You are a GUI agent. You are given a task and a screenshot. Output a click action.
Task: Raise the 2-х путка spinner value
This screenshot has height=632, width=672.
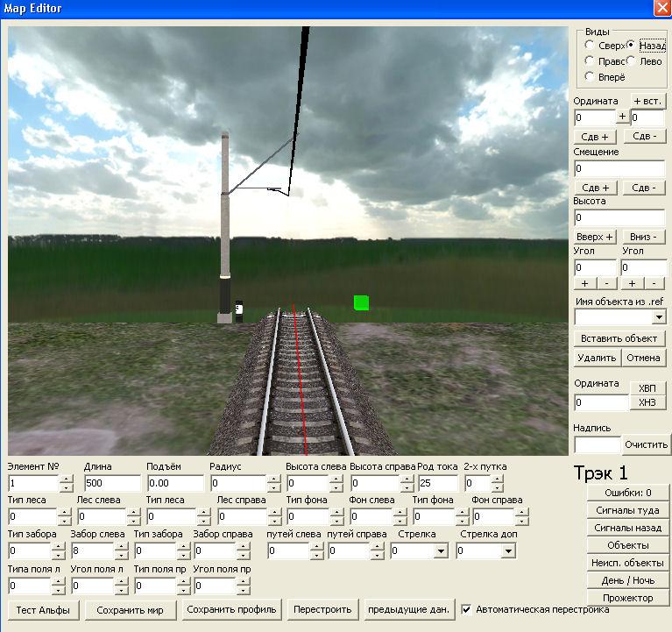coord(499,479)
